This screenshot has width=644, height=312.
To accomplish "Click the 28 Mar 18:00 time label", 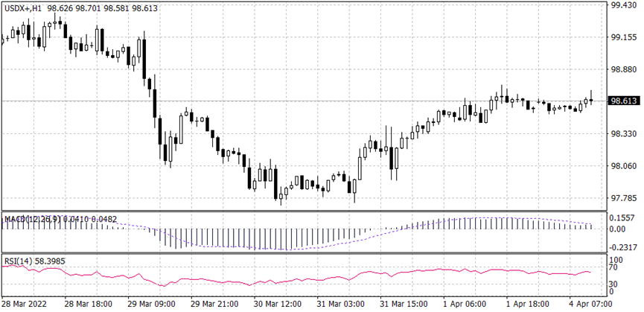I will point(88,304).
